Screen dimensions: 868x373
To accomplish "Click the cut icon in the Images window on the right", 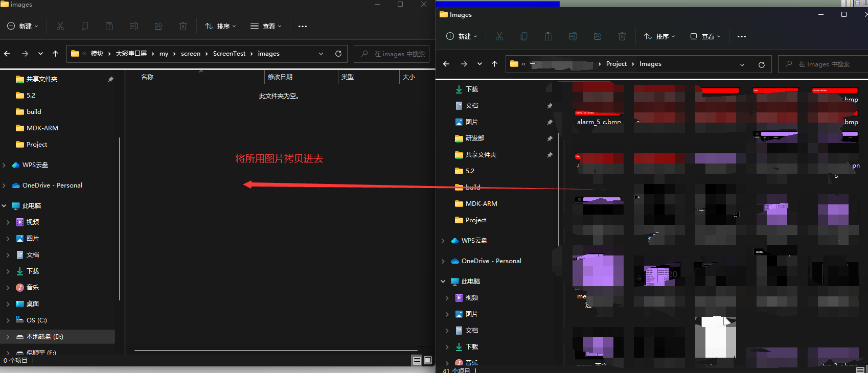I will [x=499, y=36].
